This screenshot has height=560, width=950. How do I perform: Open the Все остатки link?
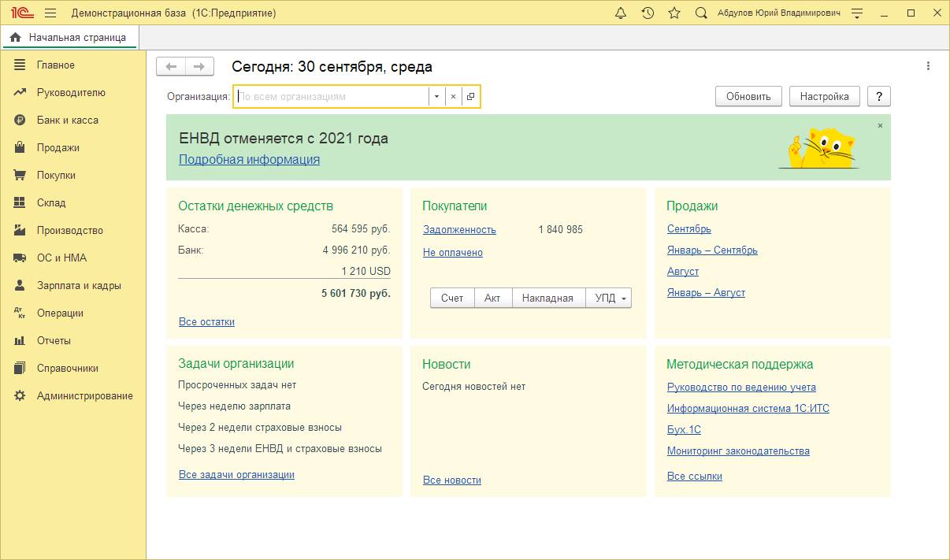coord(206,321)
